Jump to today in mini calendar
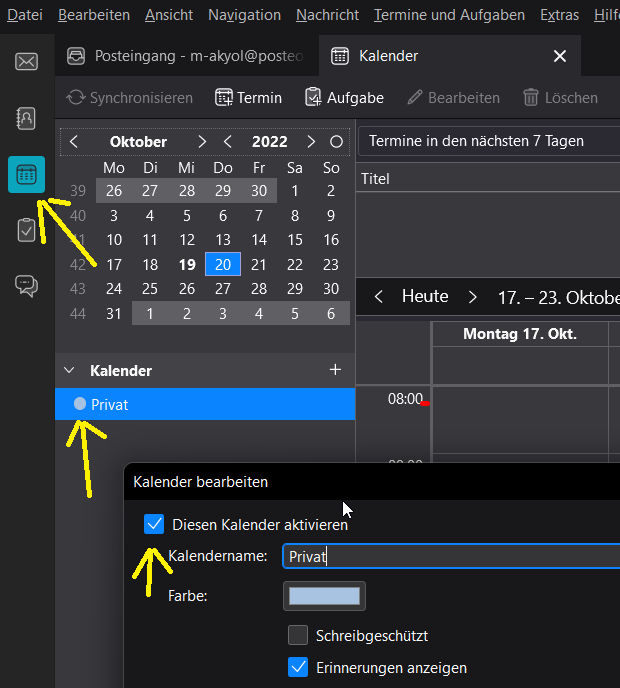Viewport: 620px width, 688px height. tap(336, 142)
